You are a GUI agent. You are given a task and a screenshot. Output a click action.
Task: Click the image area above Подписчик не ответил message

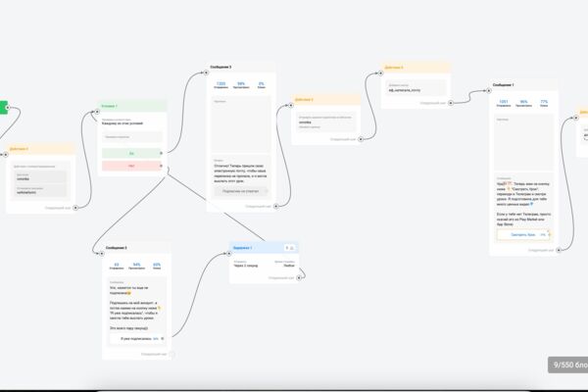pyautogui.click(x=241, y=124)
